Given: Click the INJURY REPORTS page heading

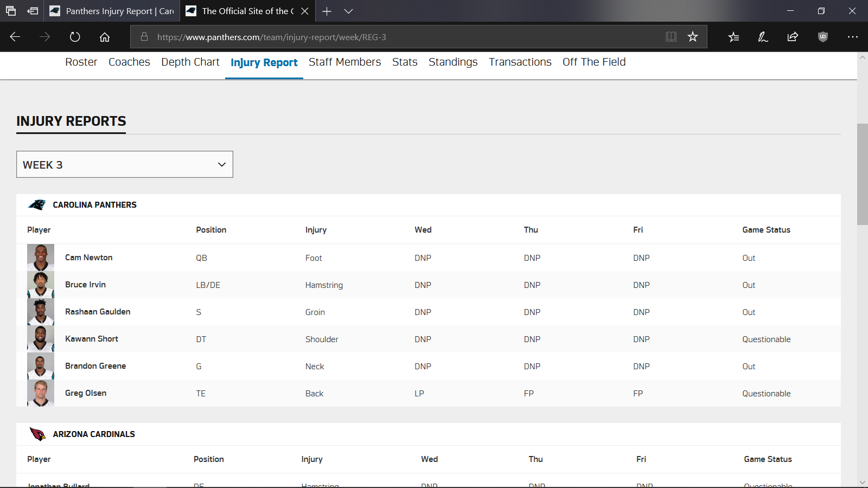Looking at the screenshot, I should tap(71, 121).
